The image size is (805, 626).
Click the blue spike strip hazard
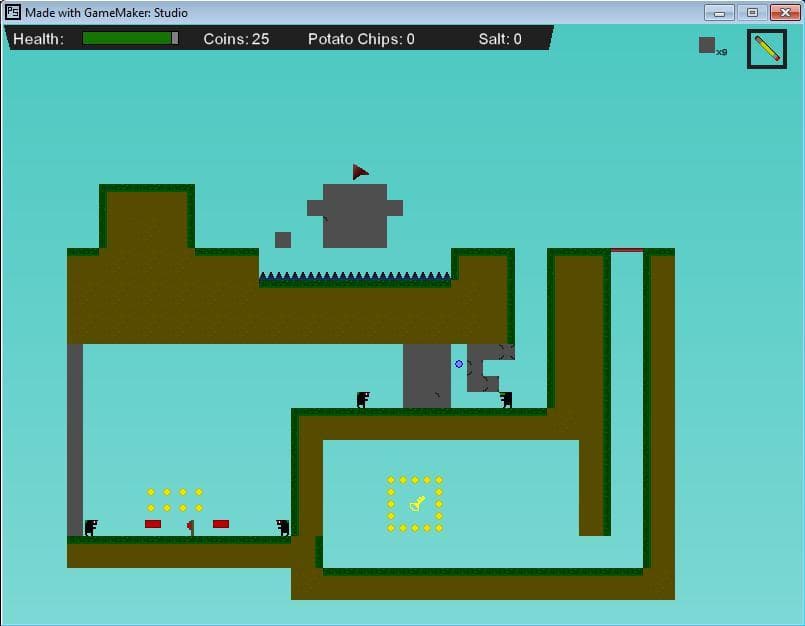[x=355, y=276]
